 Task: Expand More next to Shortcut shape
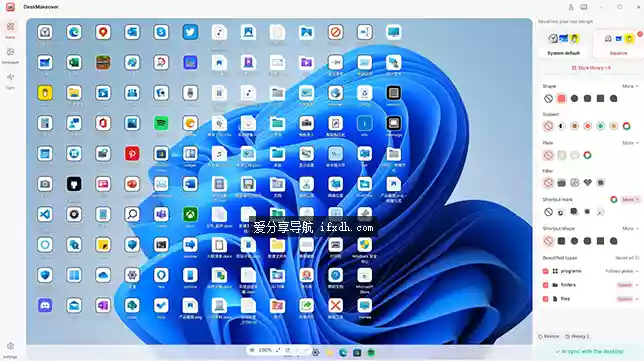630,228
